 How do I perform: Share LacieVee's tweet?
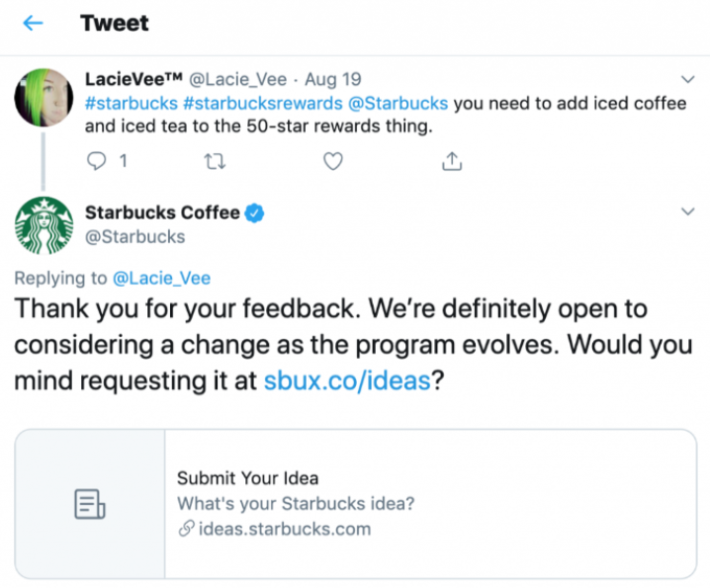451,159
